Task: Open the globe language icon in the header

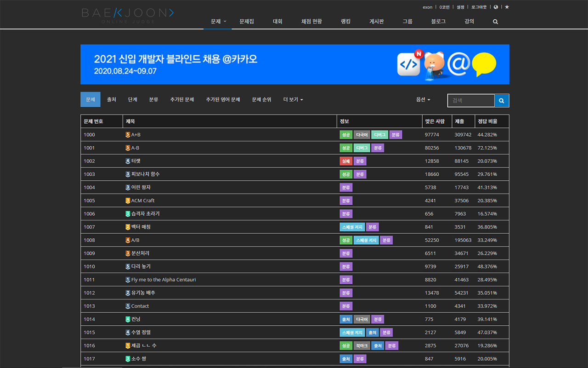Action: 496,7
